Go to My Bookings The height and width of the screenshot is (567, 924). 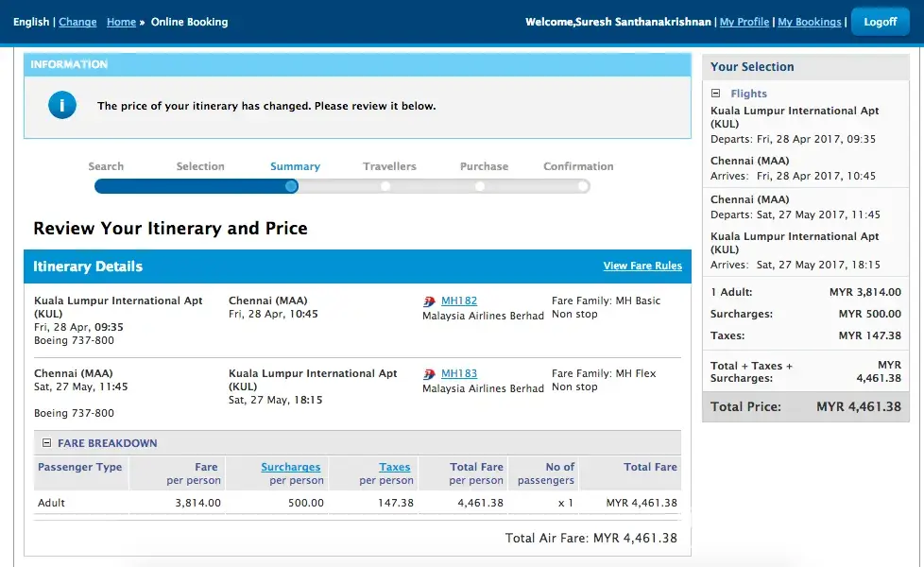point(809,22)
